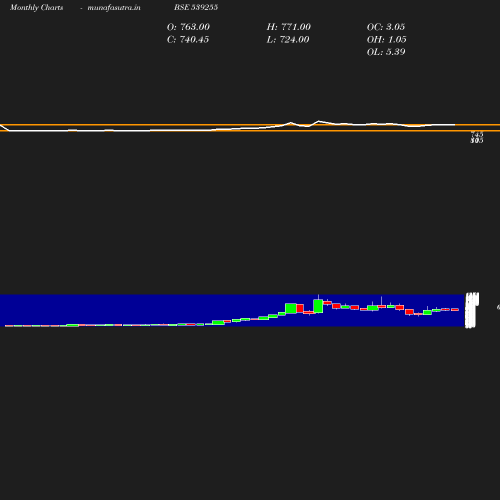Click the close price C: 740.45 value
The width and height of the screenshot is (500, 500).
click(x=188, y=40)
